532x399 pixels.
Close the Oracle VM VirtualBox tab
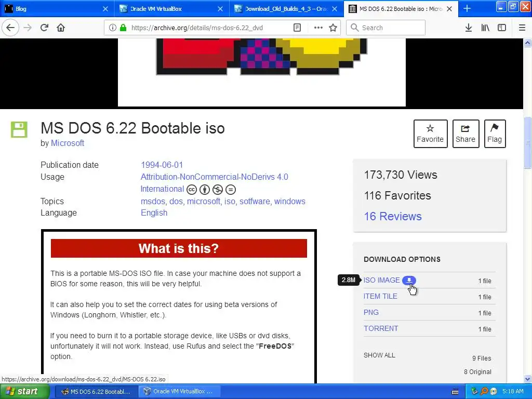(220, 9)
